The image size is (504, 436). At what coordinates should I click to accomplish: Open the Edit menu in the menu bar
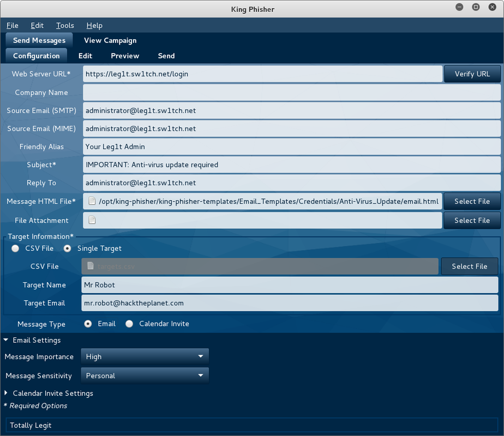click(x=37, y=26)
